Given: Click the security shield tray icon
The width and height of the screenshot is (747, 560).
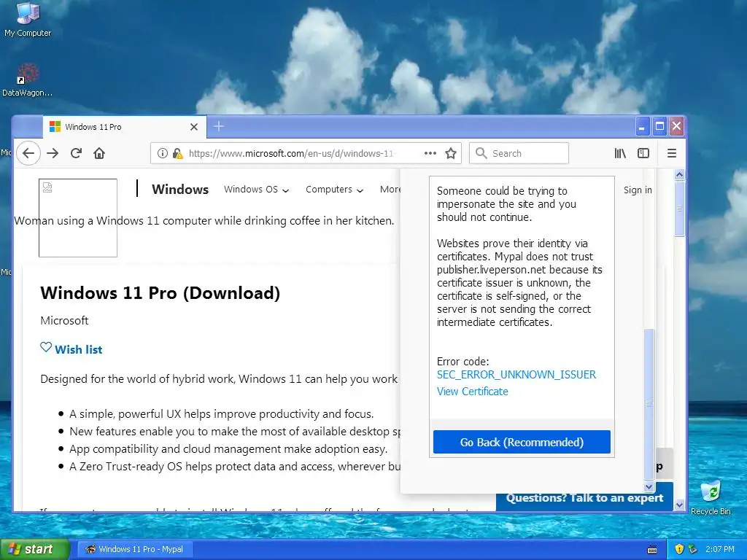Looking at the screenshot, I should click(x=679, y=549).
